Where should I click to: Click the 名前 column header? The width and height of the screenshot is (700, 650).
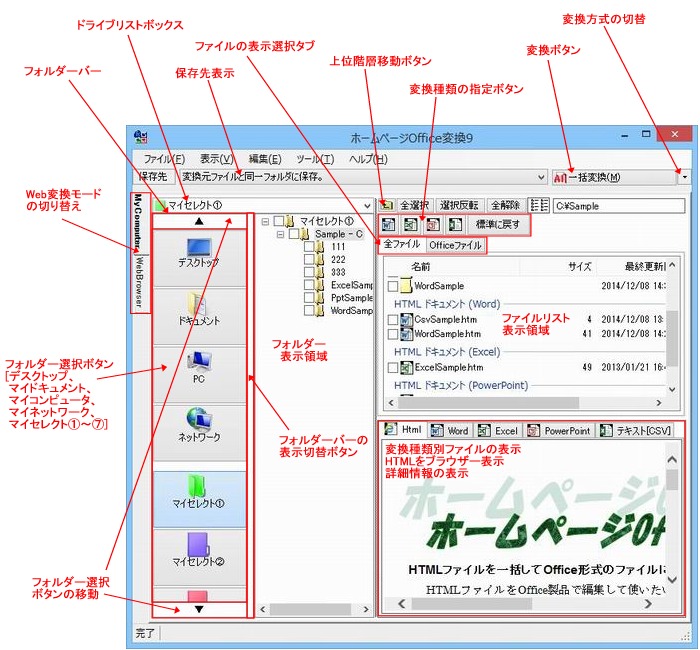[420, 267]
